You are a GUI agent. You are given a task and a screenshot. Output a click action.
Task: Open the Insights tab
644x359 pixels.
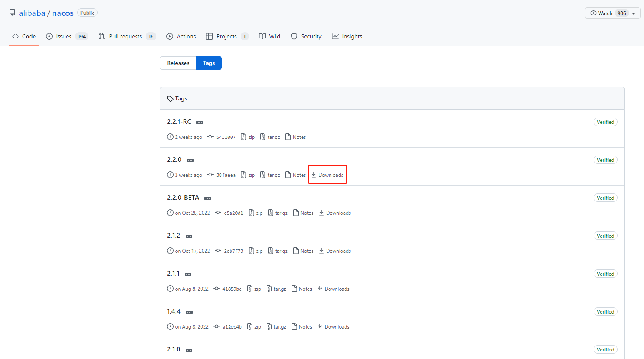[347, 36]
